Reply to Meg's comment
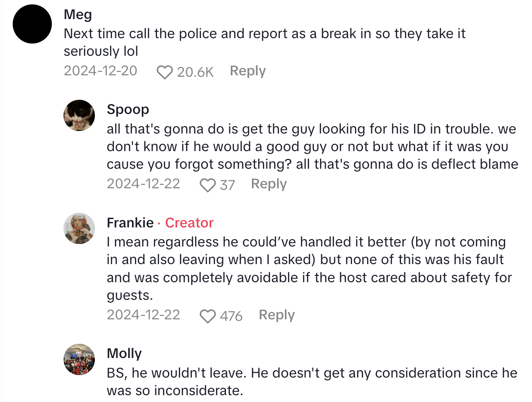Image resolution: width=532 pixels, height=402 pixels. pos(247,71)
